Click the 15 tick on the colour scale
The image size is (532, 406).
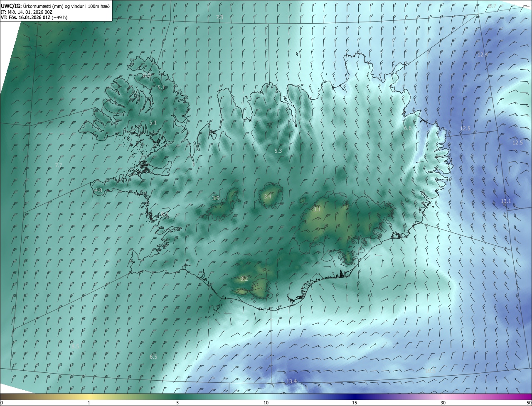(355, 403)
